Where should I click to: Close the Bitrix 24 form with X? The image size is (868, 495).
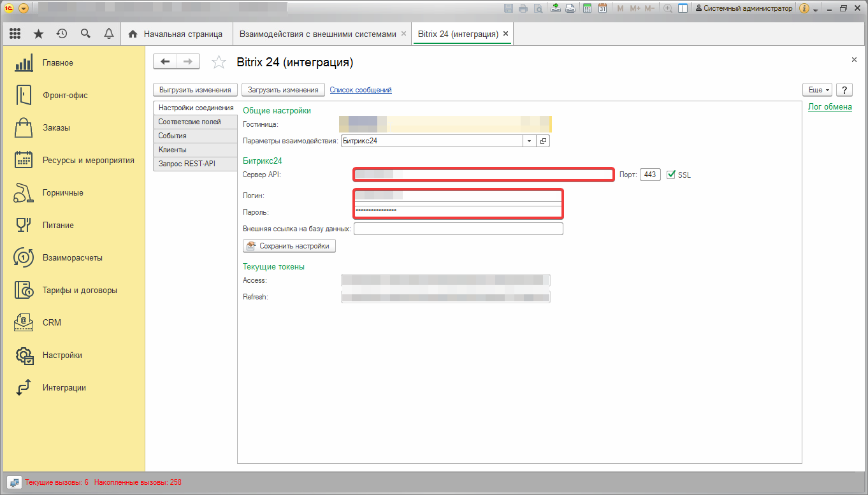(854, 59)
